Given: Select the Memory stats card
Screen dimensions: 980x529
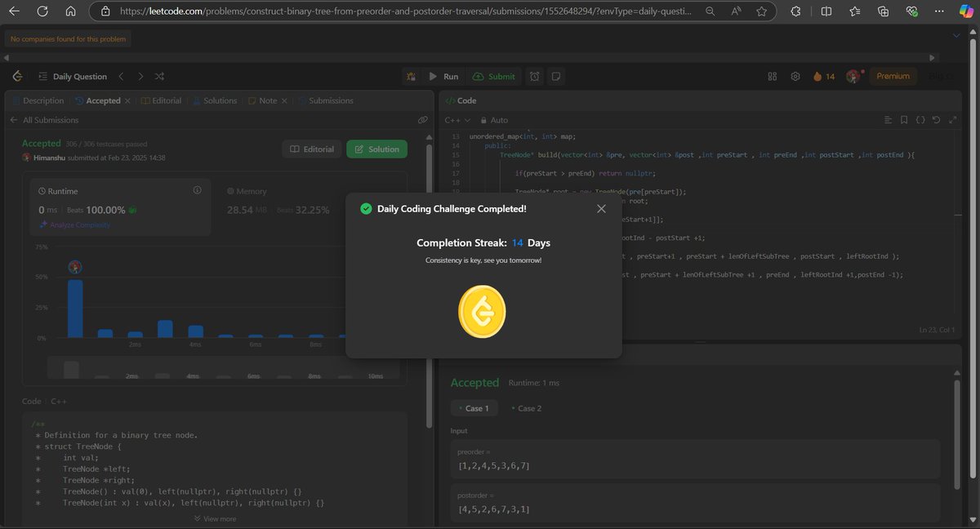Looking at the screenshot, I should (308, 206).
